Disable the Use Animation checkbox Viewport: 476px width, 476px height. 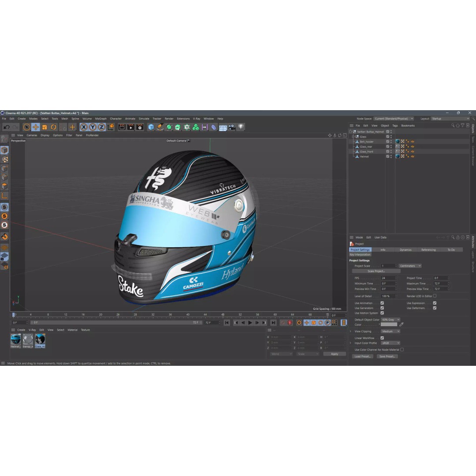point(382,303)
